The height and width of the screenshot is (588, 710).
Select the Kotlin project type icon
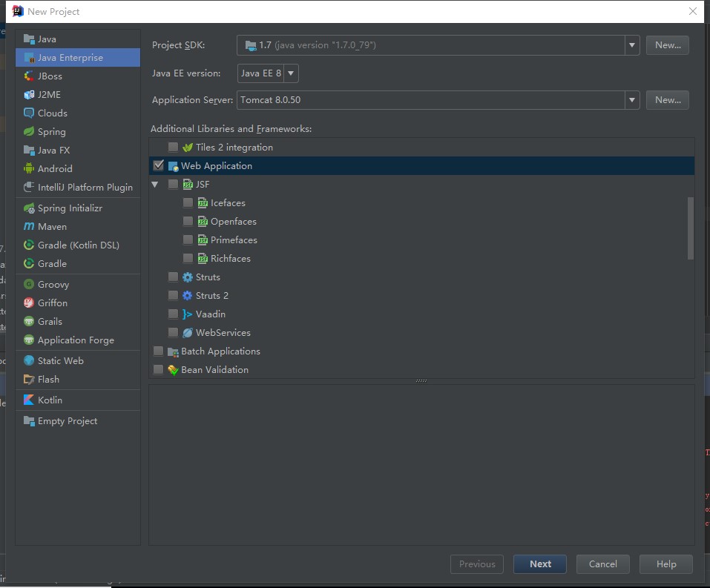29,400
